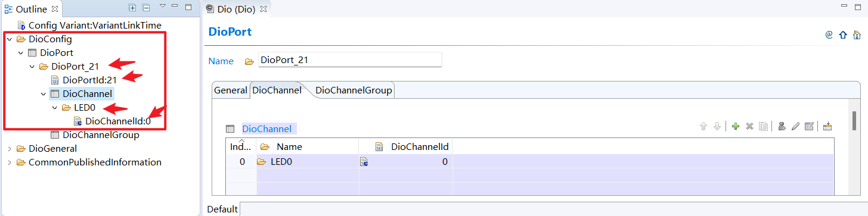Click the Collapse All icon in Outline
Screen dimensions: 868x216
point(146,8)
